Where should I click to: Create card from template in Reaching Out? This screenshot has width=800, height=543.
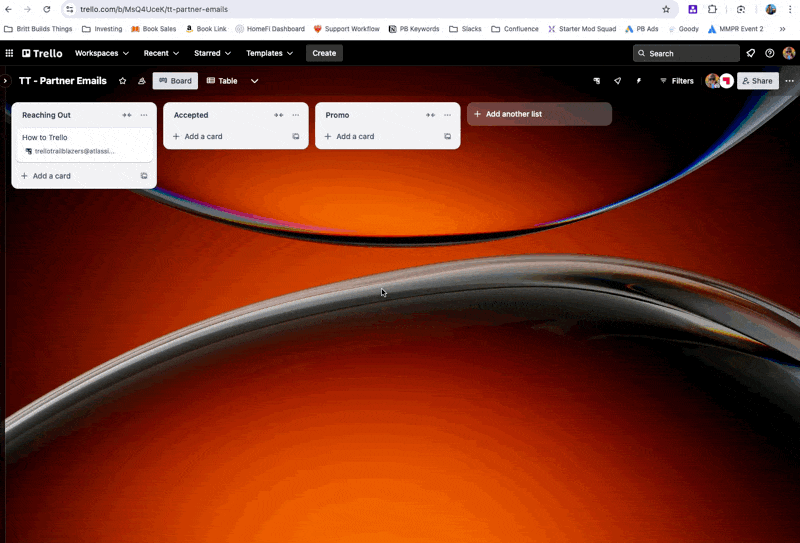[x=144, y=176]
